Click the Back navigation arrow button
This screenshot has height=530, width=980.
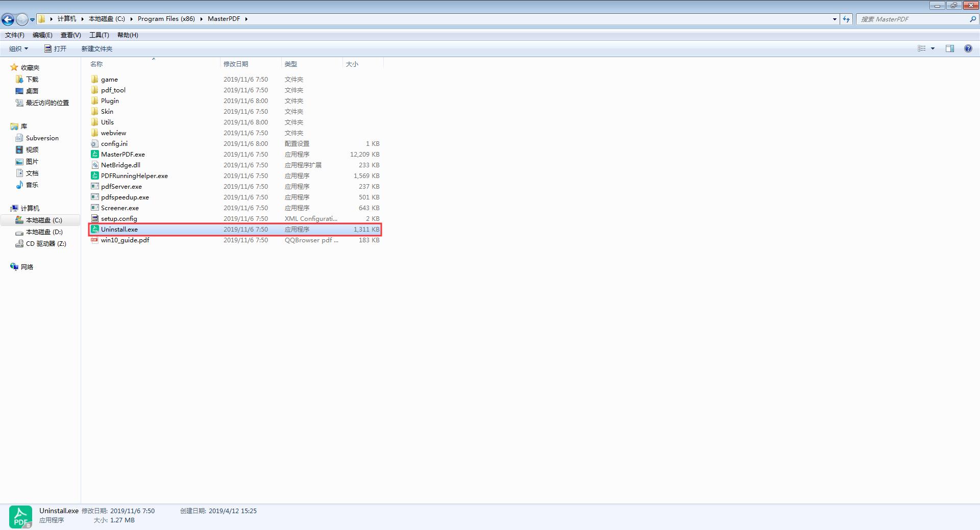8,19
